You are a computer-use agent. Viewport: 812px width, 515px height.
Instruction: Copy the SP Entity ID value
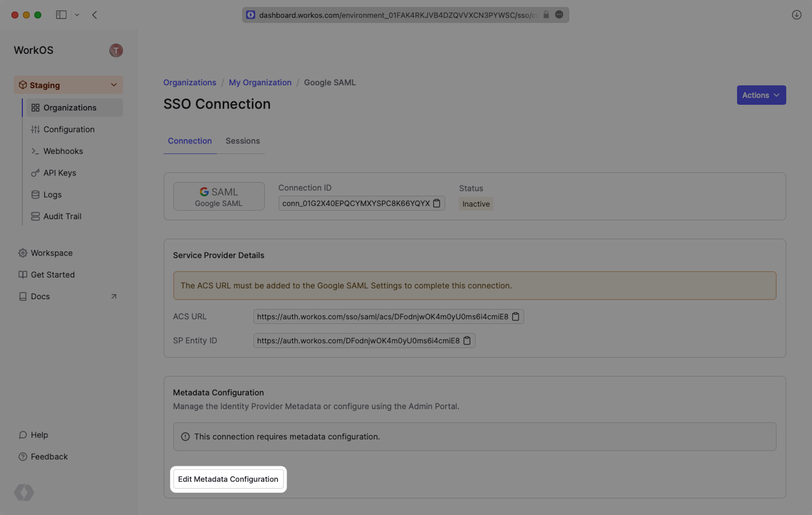[467, 340]
